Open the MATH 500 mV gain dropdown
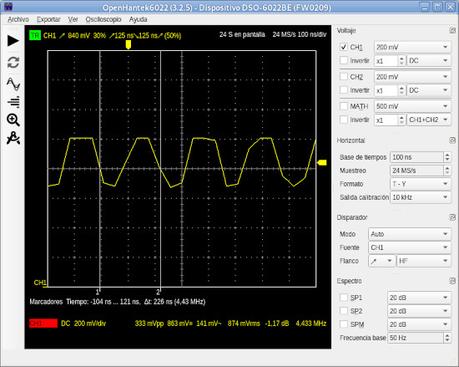 pyautogui.click(x=412, y=106)
